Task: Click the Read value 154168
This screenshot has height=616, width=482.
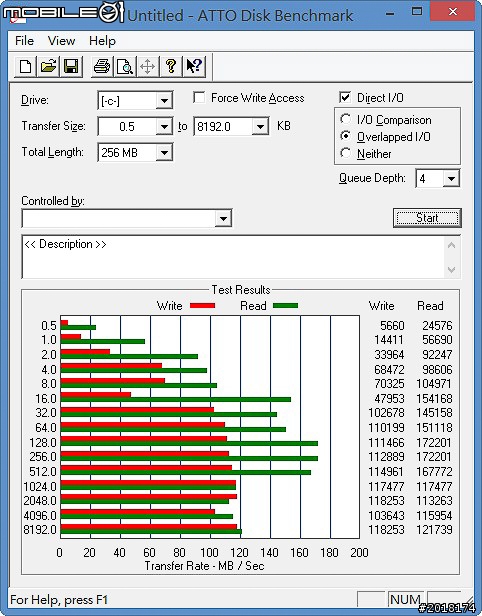Action: 434,398
